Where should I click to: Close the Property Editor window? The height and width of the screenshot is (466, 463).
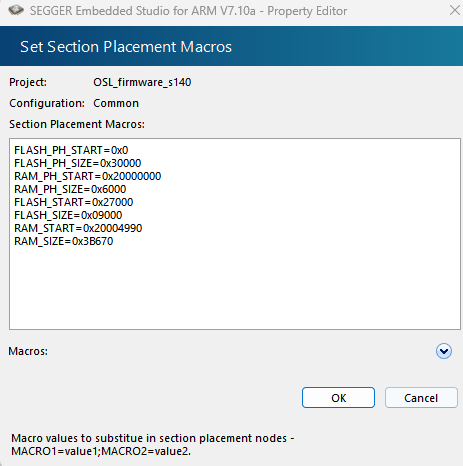[x=454, y=10]
